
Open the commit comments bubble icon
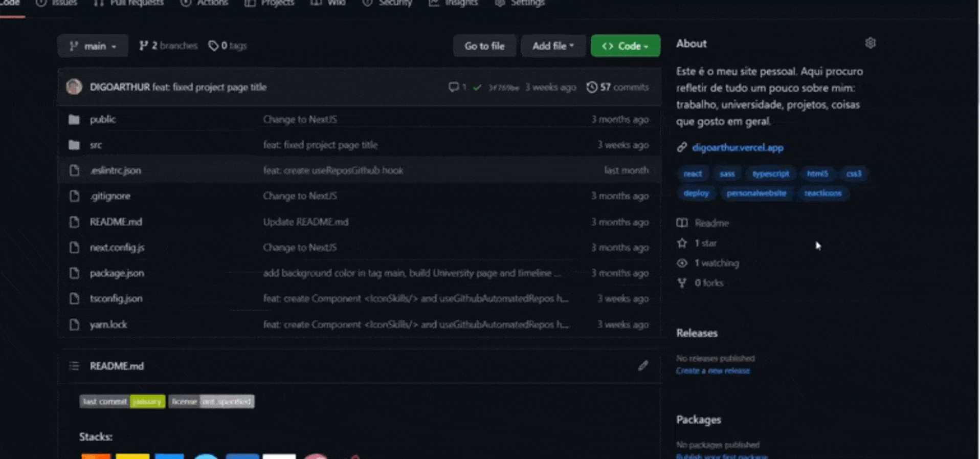coord(453,87)
